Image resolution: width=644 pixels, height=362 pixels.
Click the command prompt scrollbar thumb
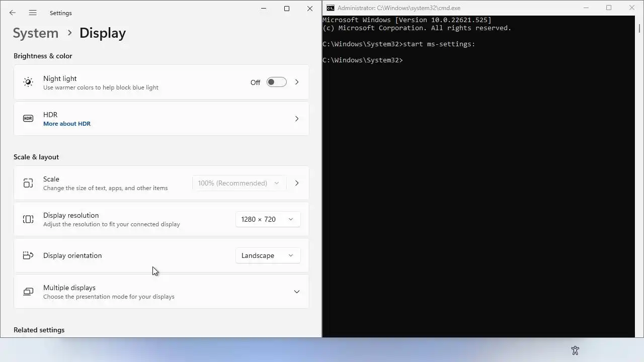[x=639, y=28]
